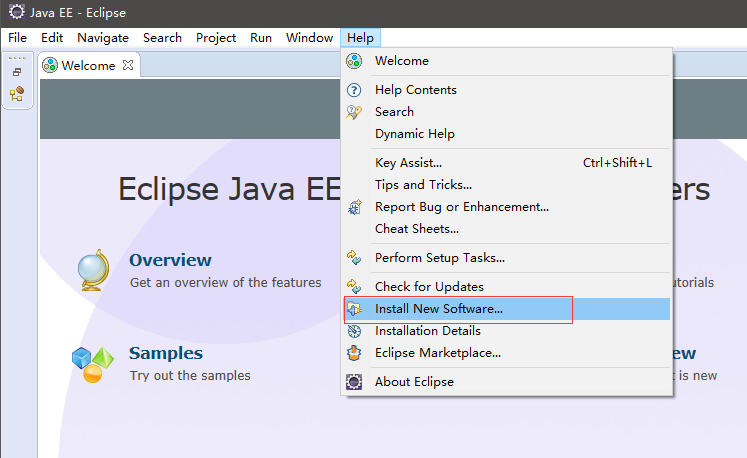
Task: Expand the Project menu
Action: click(216, 38)
